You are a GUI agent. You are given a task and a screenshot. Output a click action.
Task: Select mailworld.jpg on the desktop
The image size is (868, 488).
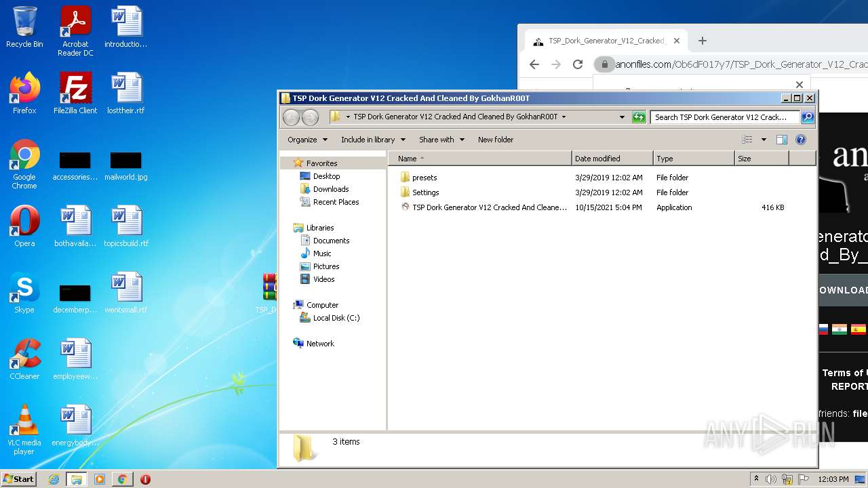[126, 167]
